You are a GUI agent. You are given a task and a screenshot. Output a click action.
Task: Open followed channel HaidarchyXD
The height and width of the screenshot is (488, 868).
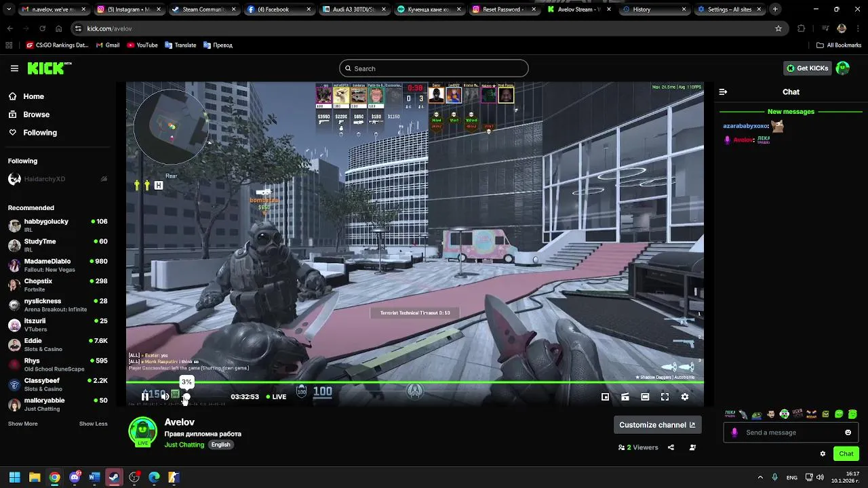click(x=58, y=179)
